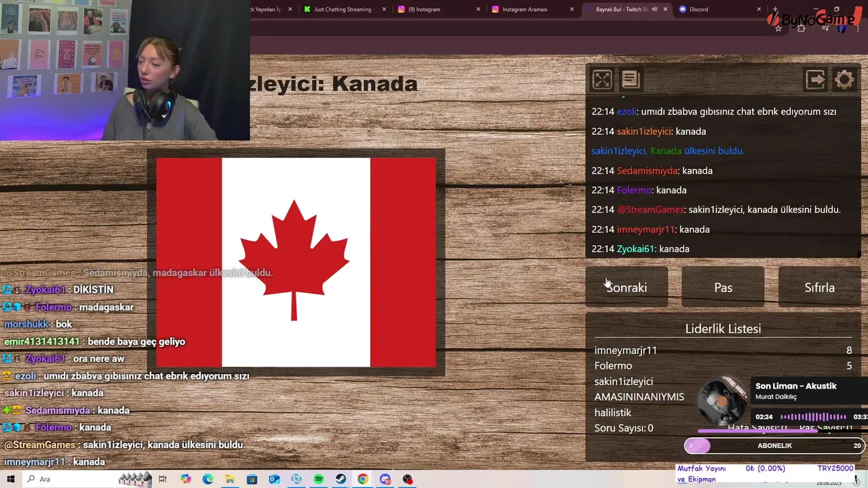Open Microsoft Store from the taskbar
The image size is (868, 488).
click(x=252, y=479)
